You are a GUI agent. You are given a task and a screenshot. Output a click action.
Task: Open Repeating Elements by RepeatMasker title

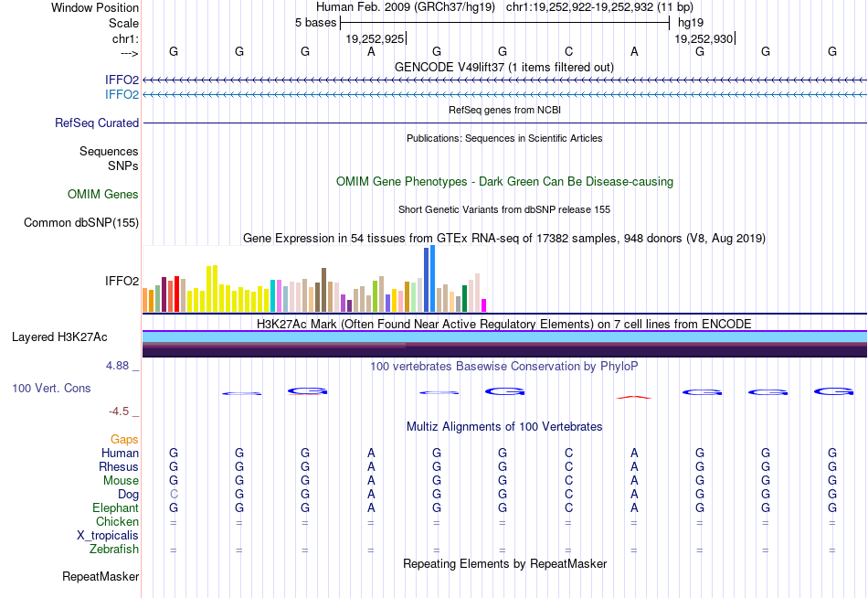pyautogui.click(x=504, y=563)
